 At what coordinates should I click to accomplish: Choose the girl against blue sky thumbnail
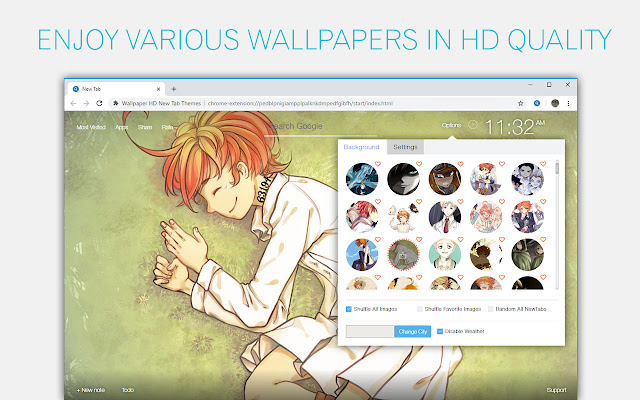pos(362,255)
